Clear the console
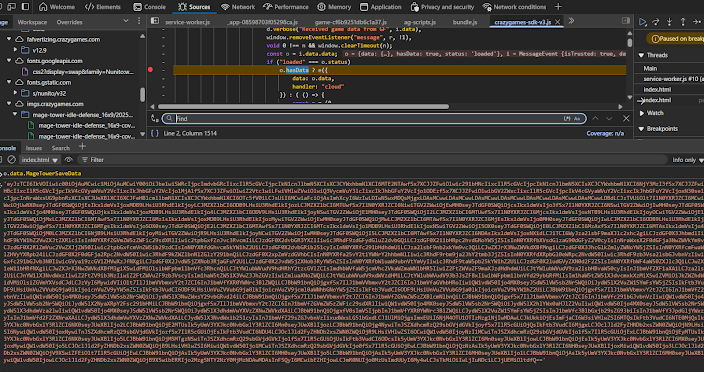704x372 pixels. tap(12, 160)
